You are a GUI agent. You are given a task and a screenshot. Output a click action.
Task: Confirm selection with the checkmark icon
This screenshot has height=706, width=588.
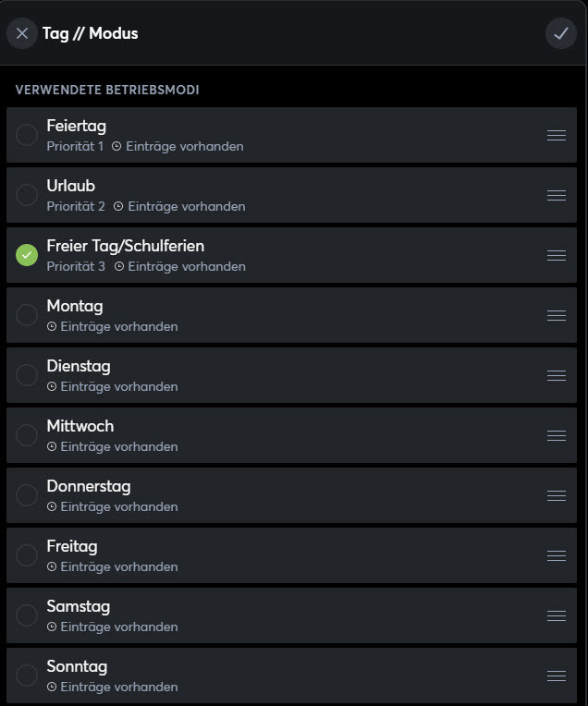point(560,33)
